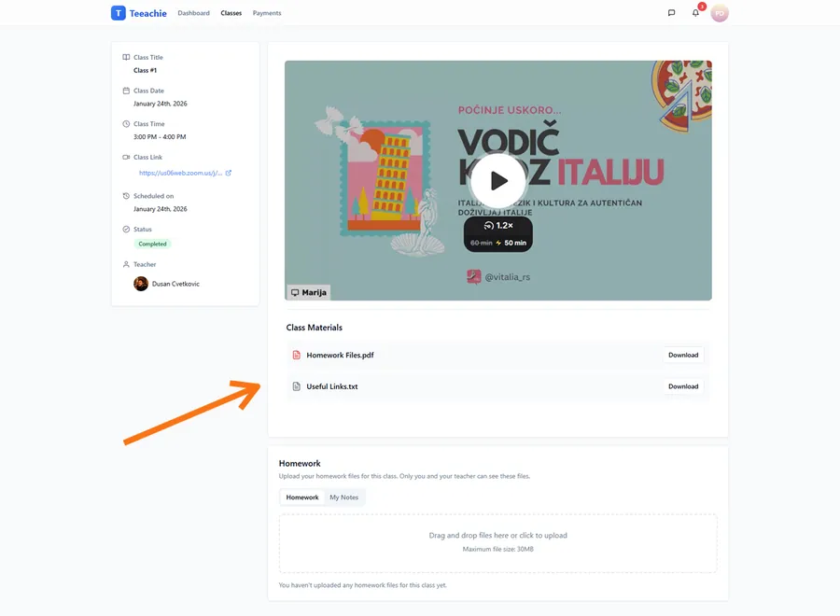Click the Teeachie logo icon
Viewport: 840px width, 616px height.
tap(118, 13)
